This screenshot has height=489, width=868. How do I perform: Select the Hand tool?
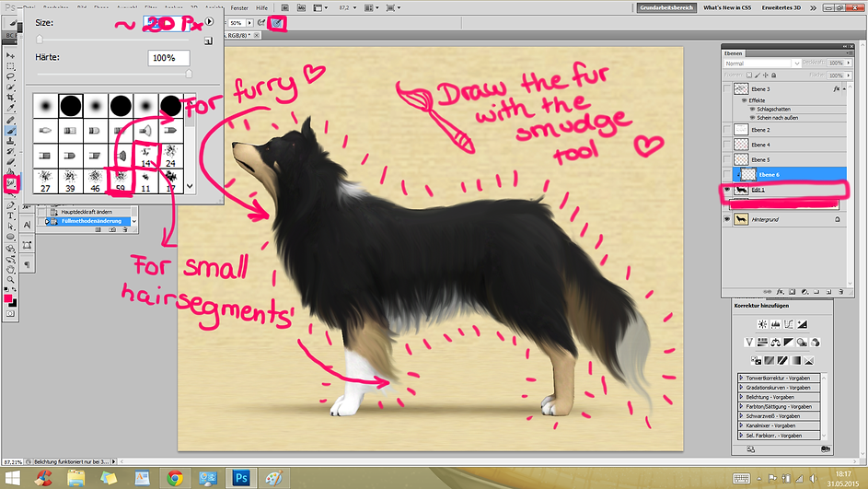[10, 269]
